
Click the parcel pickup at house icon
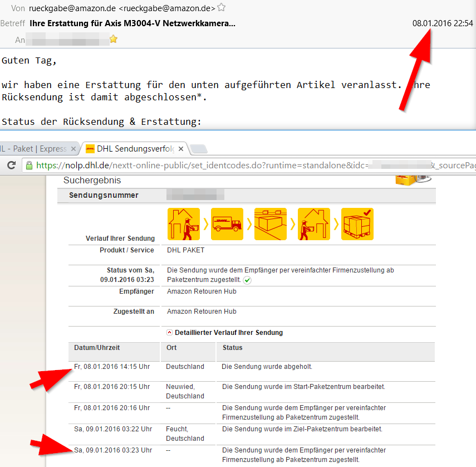(184, 224)
